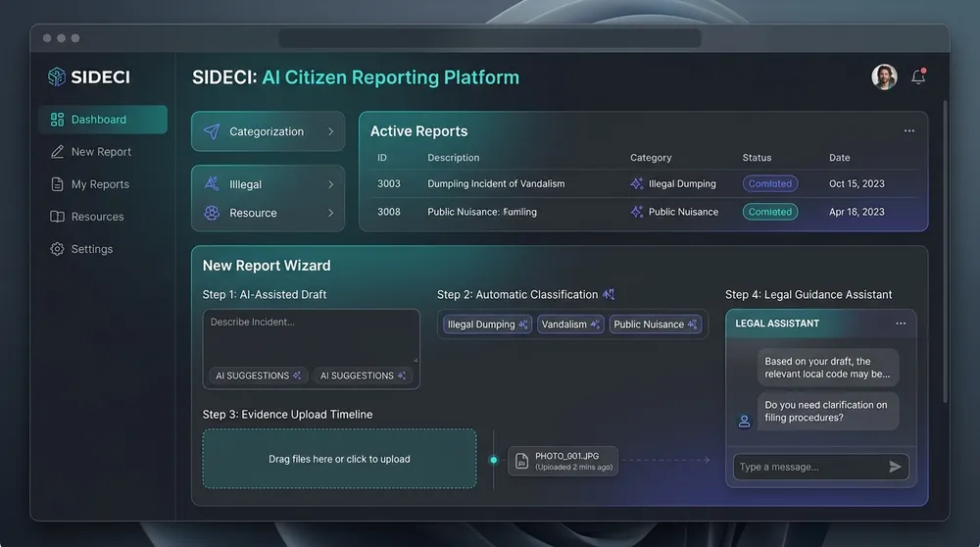Open the Legal Assistant three-dot menu
The image size is (980, 547).
click(x=901, y=323)
